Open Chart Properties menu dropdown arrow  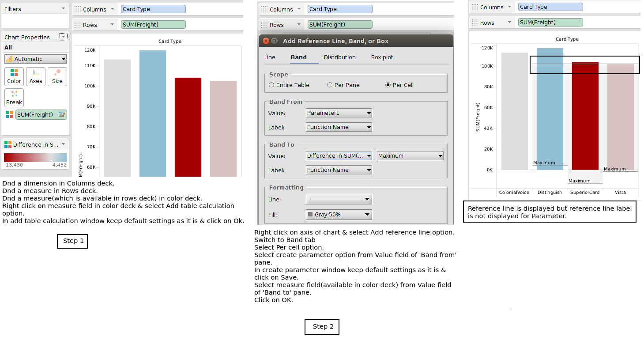(64, 37)
